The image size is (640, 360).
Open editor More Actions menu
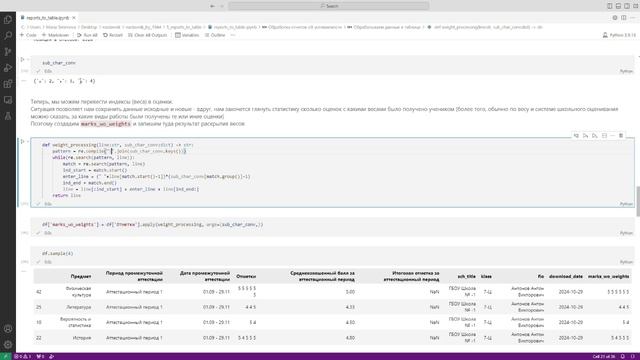pos(633,18)
